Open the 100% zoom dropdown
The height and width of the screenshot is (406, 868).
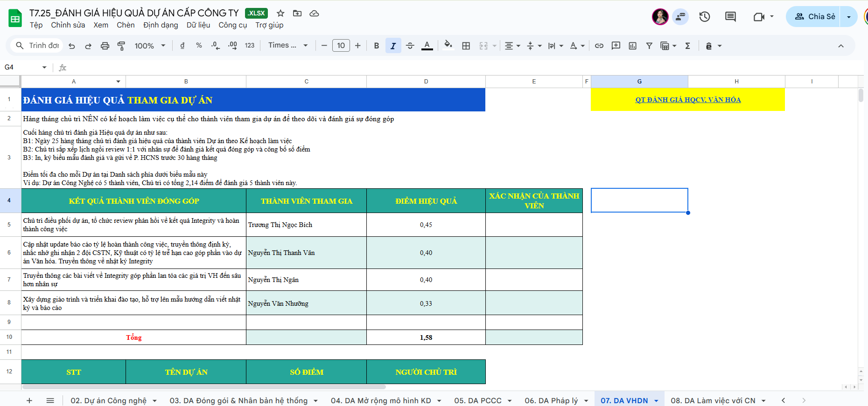(150, 46)
